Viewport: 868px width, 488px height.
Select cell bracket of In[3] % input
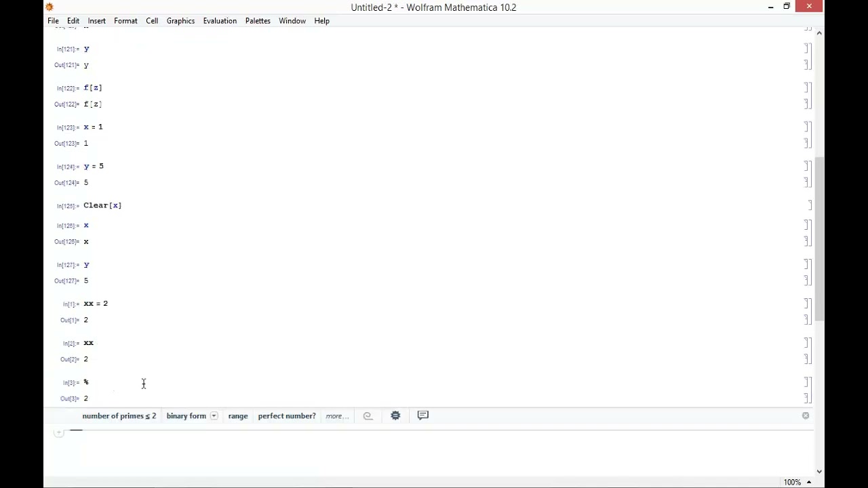click(807, 382)
